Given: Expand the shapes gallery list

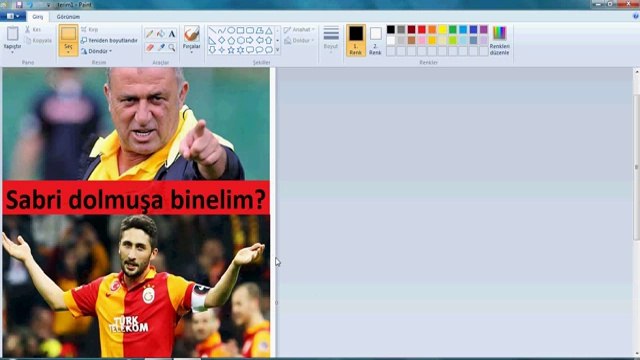Looking at the screenshot, I should (278, 50).
